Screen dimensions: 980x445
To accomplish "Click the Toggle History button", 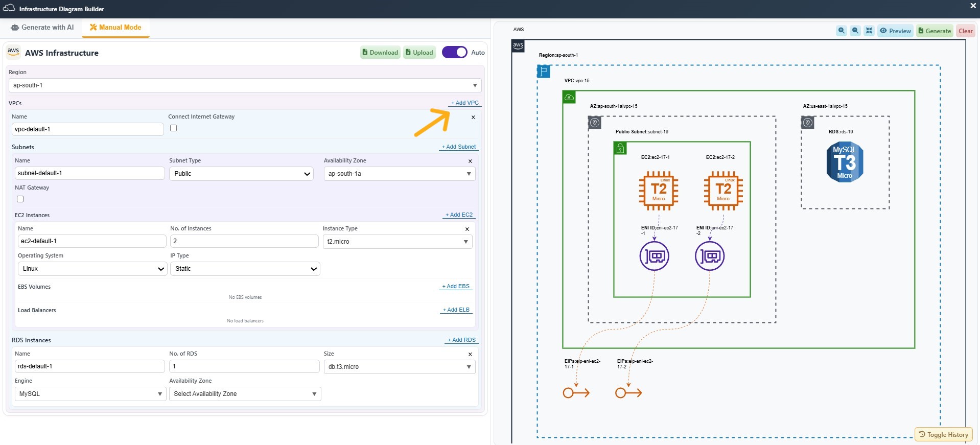I will pyautogui.click(x=943, y=435).
